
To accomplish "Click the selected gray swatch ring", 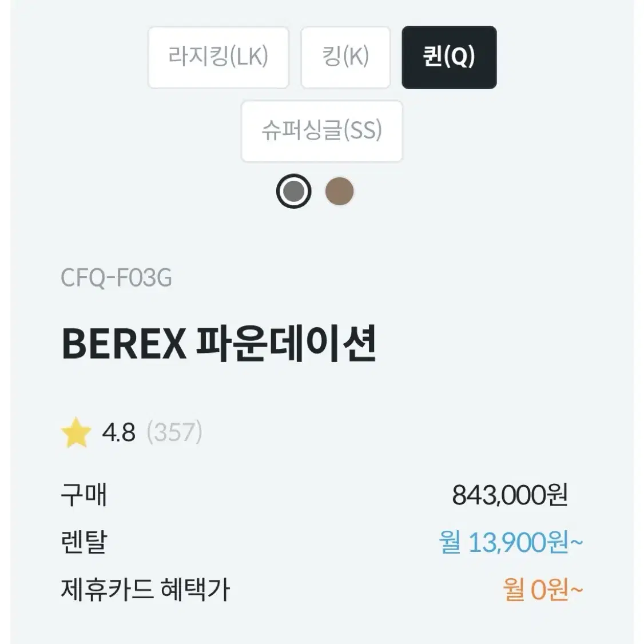I will (293, 191).
